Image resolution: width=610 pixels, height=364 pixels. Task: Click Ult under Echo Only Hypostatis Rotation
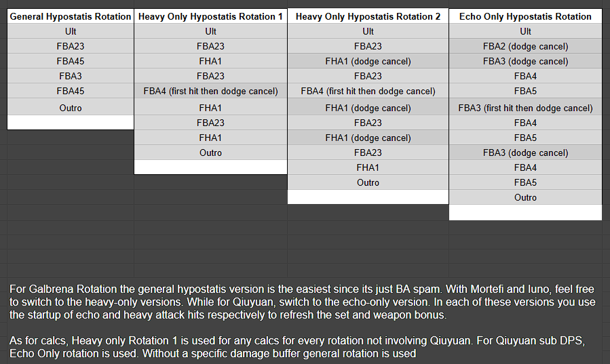click(x=525, y=31)
